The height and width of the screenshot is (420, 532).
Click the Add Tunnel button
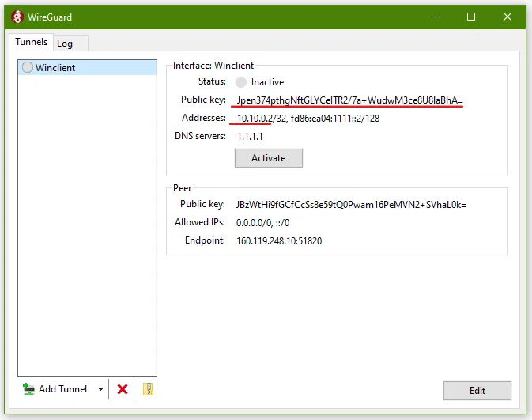click(55, 389)
